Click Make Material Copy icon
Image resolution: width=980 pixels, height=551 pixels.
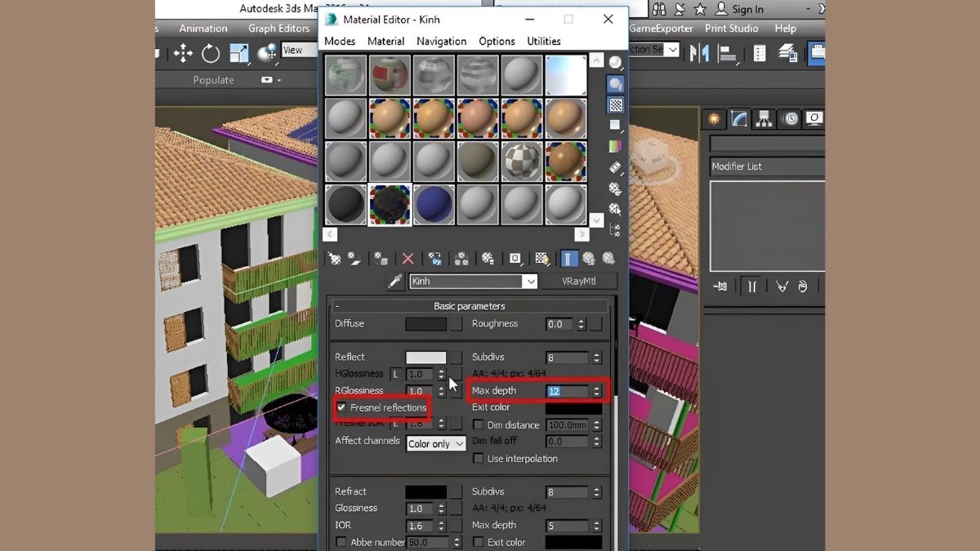pos(436,259)
